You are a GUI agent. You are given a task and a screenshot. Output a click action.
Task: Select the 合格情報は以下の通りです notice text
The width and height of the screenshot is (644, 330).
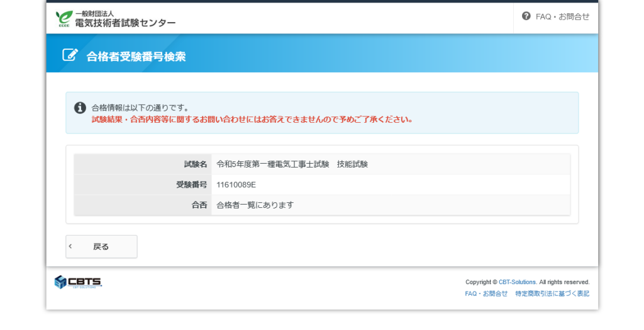140,108
